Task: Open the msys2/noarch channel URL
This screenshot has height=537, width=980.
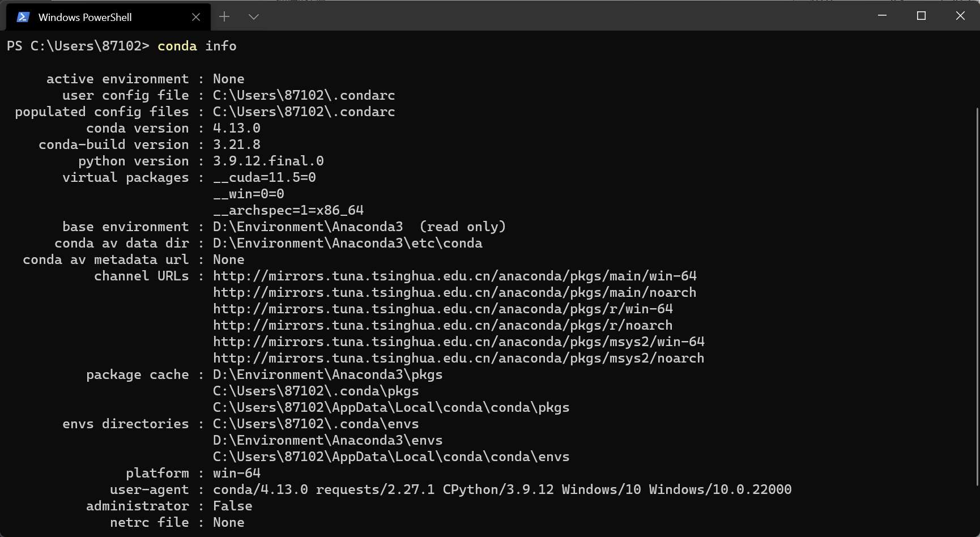Action: tap(458, 359)
